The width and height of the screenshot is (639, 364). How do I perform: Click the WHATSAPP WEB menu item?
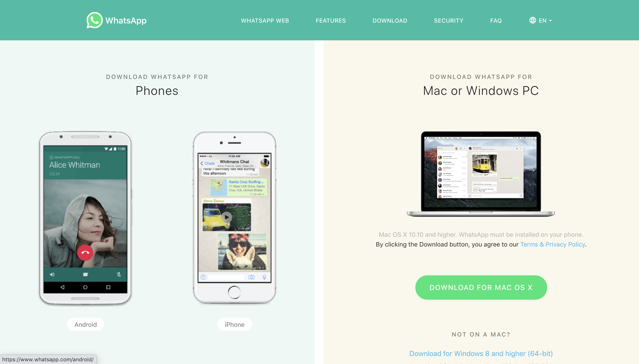(266, 20)
